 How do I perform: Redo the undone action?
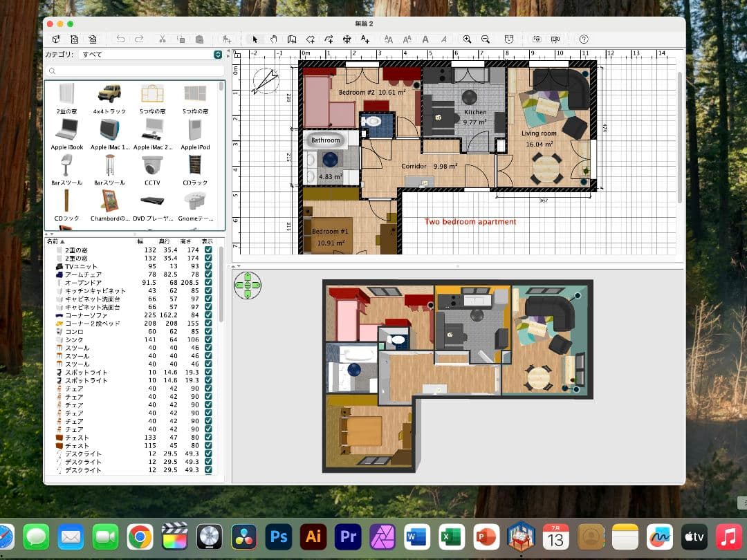(x=138, y=39)
